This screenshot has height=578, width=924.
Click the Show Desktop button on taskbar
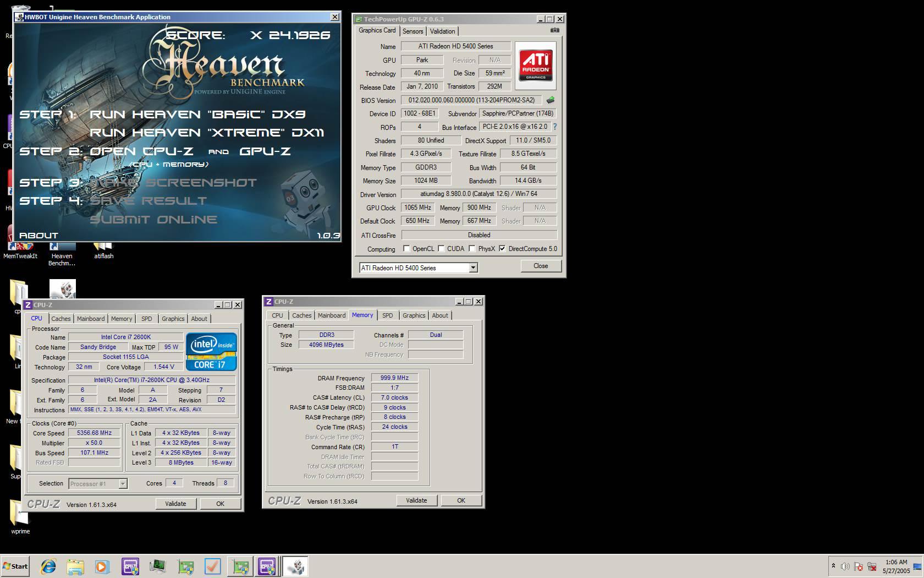tap(917, 566)
